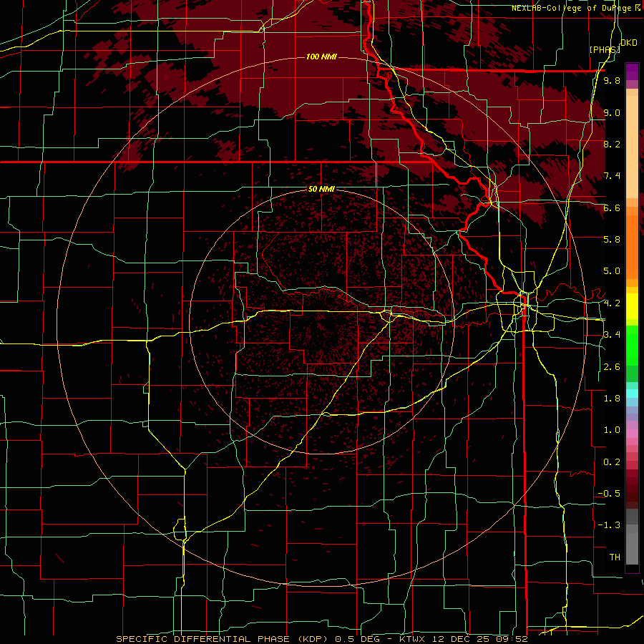644x644 pixels.
Task: Pick the pink band on the color bar
Action: point(632,434)
